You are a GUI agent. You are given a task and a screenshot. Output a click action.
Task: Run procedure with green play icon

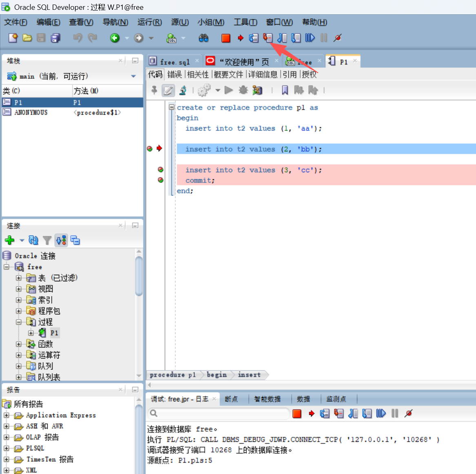[x=228, y=90]
